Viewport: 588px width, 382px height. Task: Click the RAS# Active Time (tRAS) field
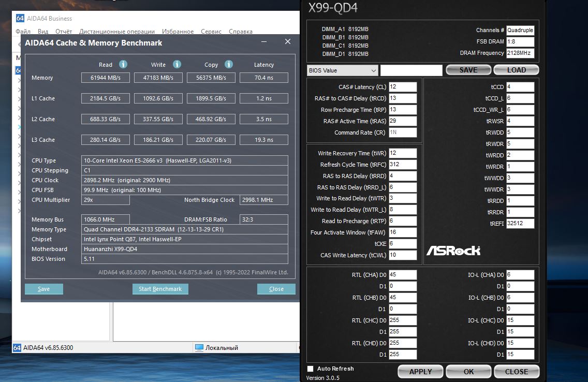[x=403, y=121]
